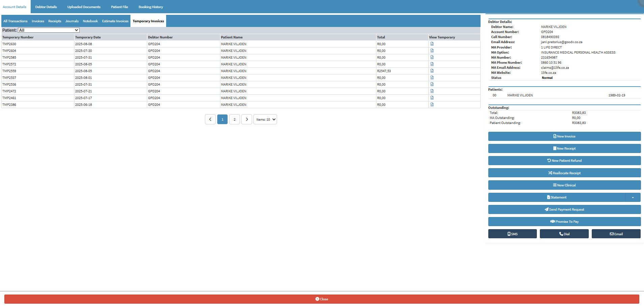Add a New Clinical entry
644x306 pixels.
(564, 185)
